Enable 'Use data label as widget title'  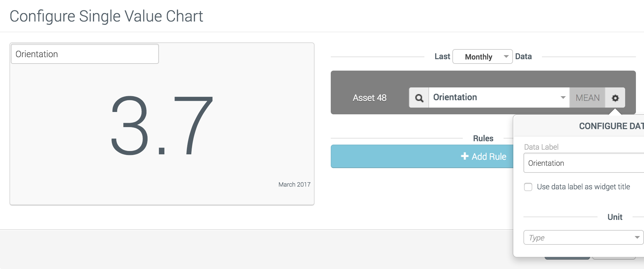528,187
